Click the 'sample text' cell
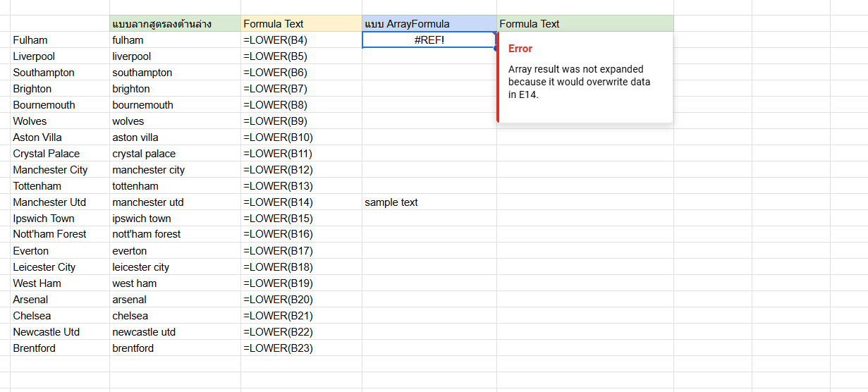Screen dimensions: 868x392 [x=429, y=202]
